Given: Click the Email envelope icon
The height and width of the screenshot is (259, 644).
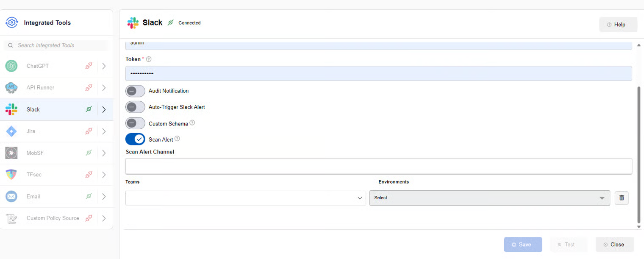Looking at the screenshot, I should point(11,197).
